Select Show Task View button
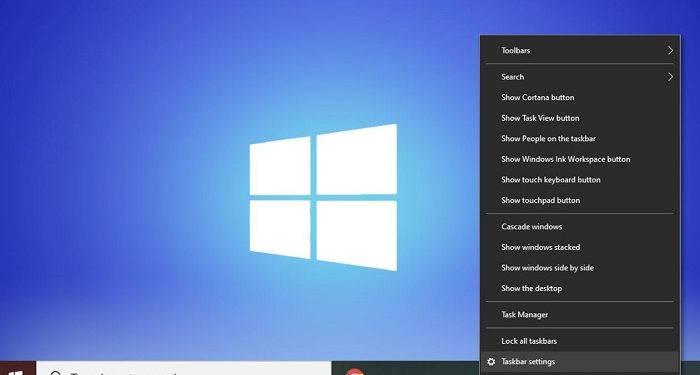Viewport: 700px width, 375px height. (x=580, y=118)
